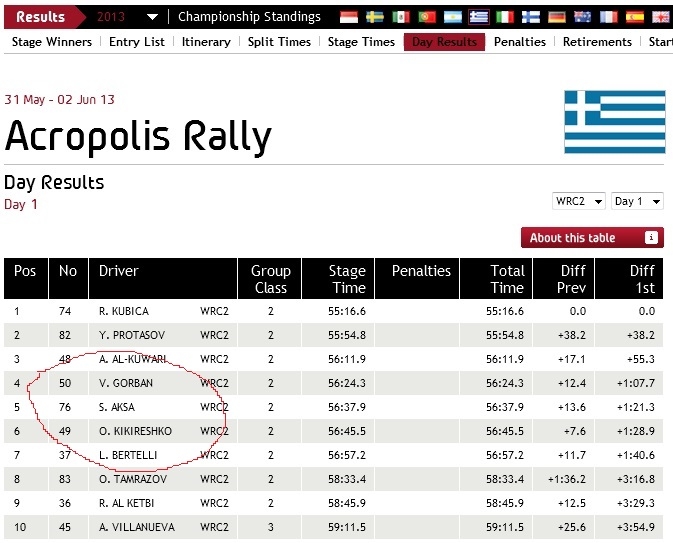673x543 pixels.
Task: Select the Argentina flag icon
Action: click(x=453, y=17)
